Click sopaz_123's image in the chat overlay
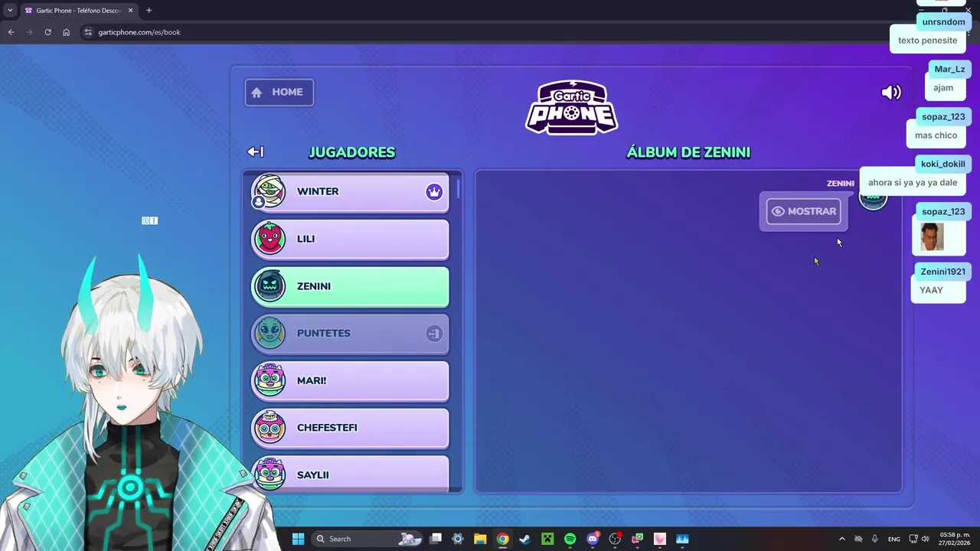The image size is (980, 551). pyautogui.click(x=932, y=237)
